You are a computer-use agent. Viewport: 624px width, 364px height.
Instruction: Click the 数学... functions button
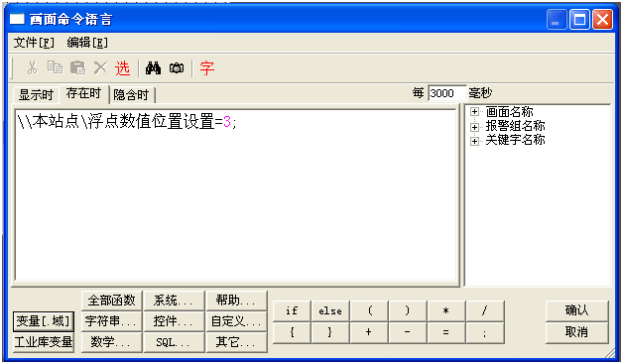tap(112, 342)
